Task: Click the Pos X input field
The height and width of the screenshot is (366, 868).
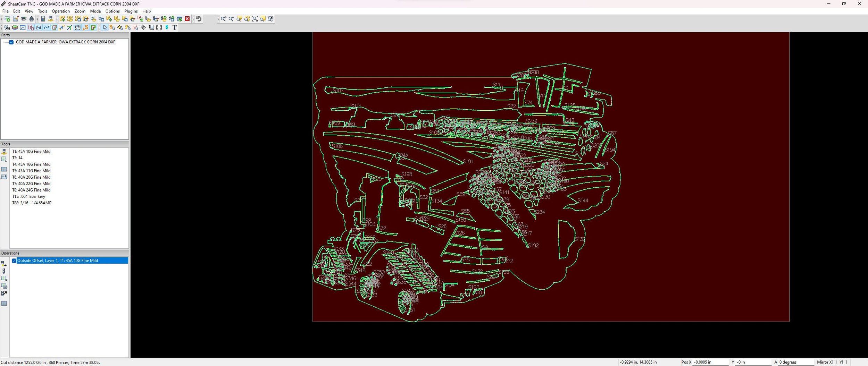Action: [710, 362]
